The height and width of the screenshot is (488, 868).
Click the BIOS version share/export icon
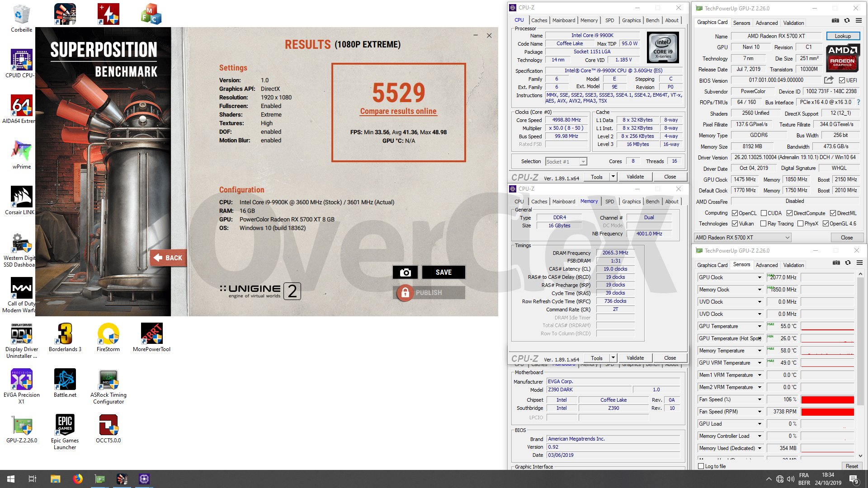tap(828, 80)
